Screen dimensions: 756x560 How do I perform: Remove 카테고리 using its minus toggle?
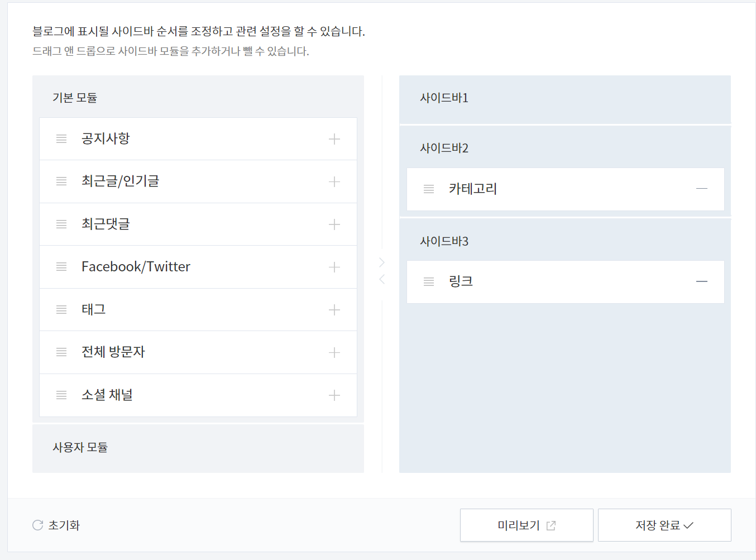702,189
